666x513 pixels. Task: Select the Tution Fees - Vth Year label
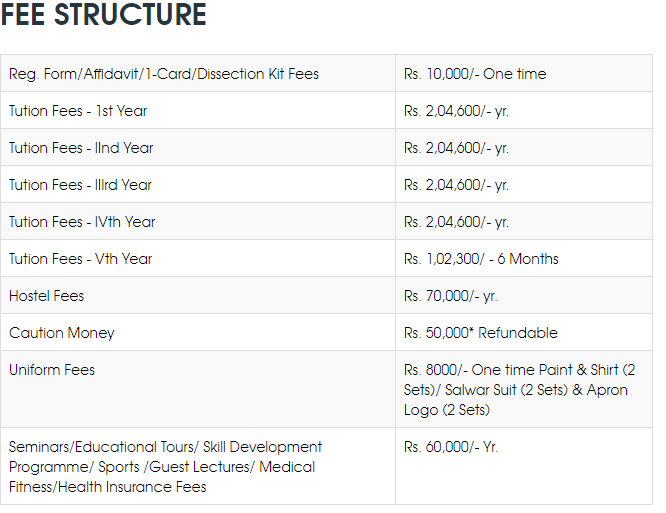(x=80, y=259)
